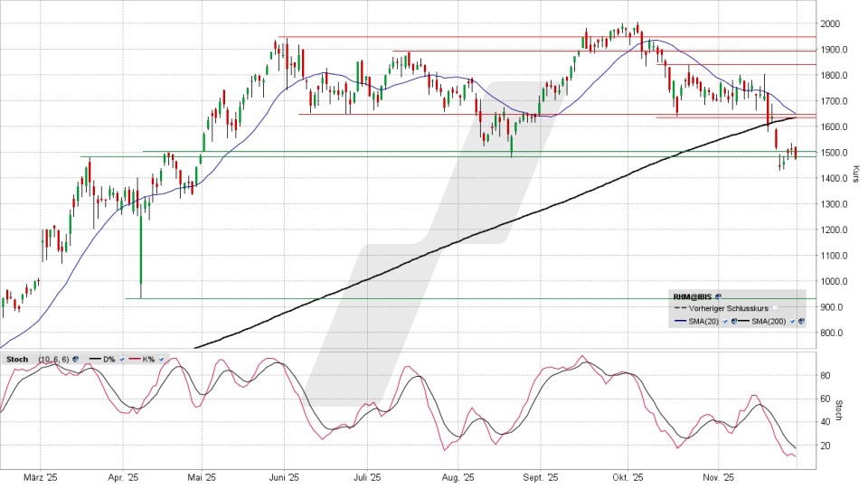Image resolution: width=868 pixels, height=488 pixels.
Task: Click the blue SMA(20) line sample in legend
Action: (x=681, y=322)
